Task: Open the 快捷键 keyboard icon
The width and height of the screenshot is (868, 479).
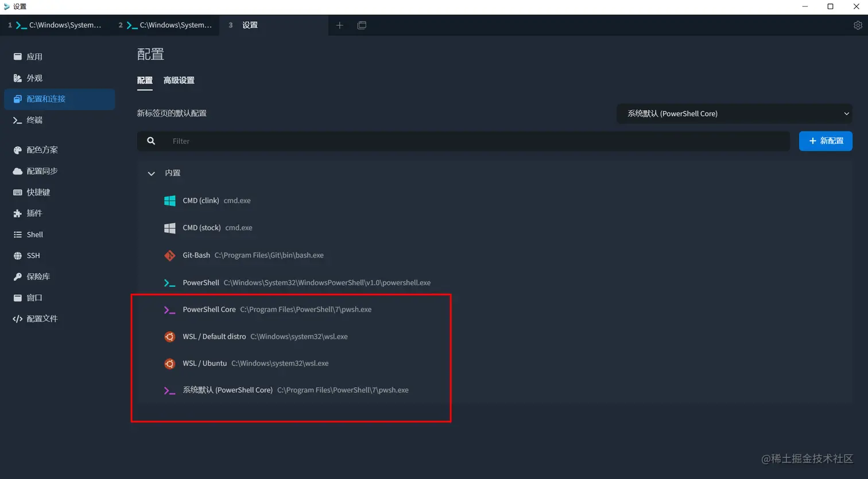Action: pos(18,193)
